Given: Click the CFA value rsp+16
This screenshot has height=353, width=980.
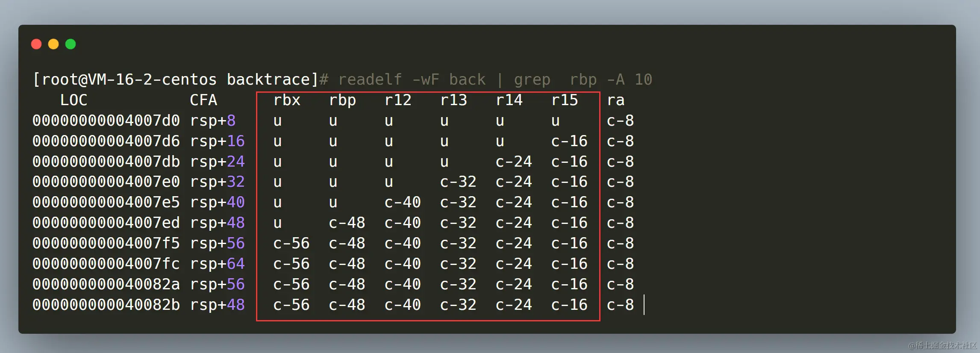Looking at the screenshot, I should (x=218, y=141).
